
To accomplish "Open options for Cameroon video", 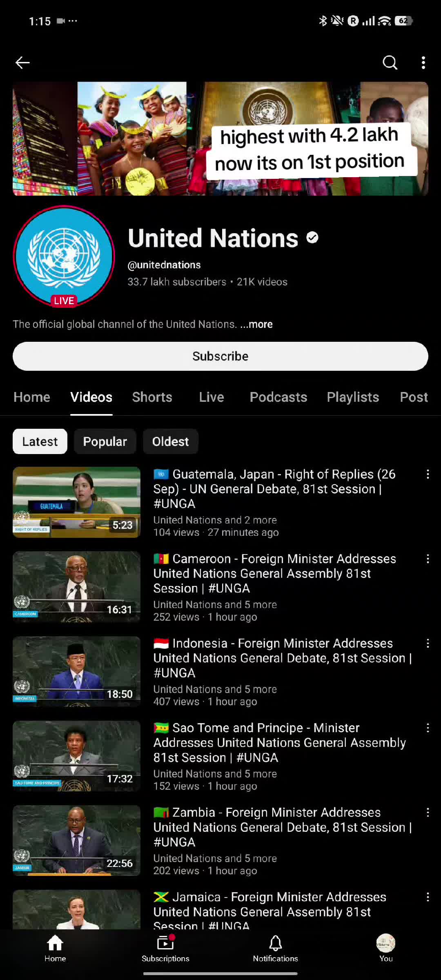I will (428, 559).
